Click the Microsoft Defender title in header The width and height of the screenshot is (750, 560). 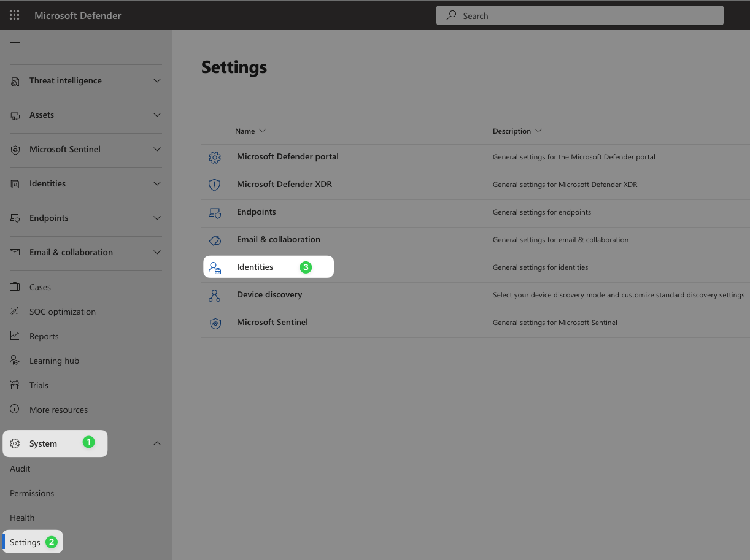tap(78, 15)
